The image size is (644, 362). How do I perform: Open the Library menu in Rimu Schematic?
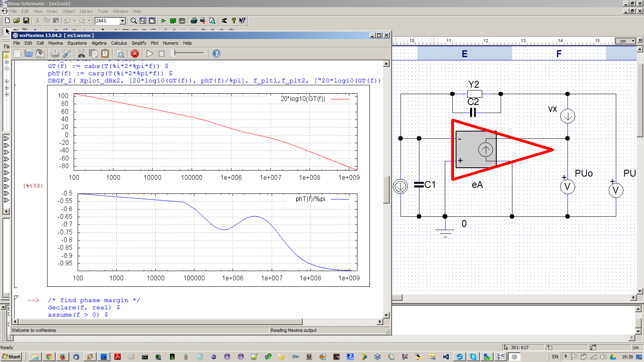[x=86, y=11]
